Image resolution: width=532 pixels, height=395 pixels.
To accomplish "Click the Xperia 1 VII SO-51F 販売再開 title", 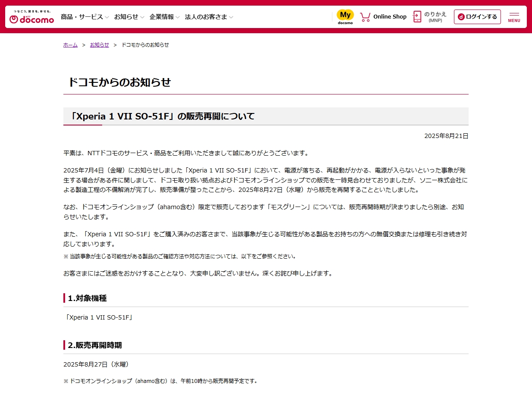I will 163,116.
